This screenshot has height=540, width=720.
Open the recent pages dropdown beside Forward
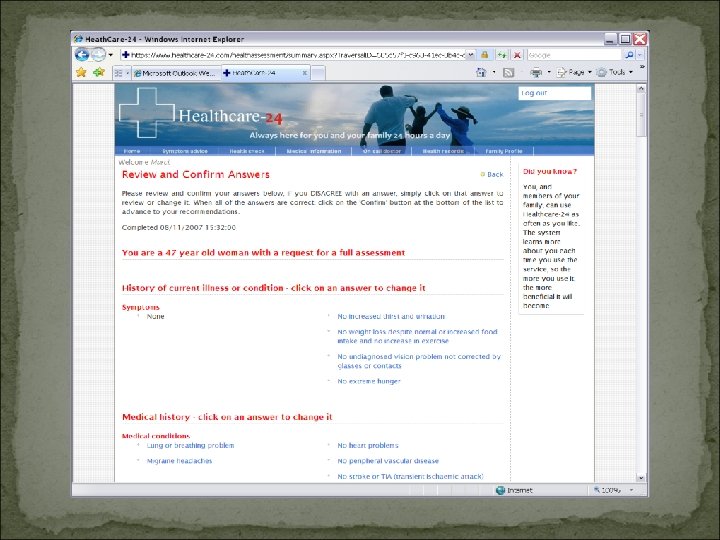[x=111, y=55]
